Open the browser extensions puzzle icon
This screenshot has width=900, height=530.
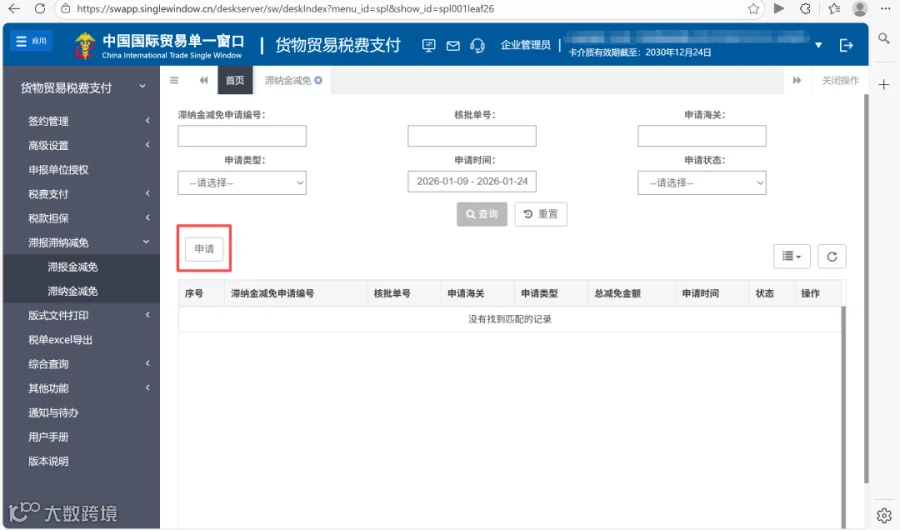click(x=805, y=9)
